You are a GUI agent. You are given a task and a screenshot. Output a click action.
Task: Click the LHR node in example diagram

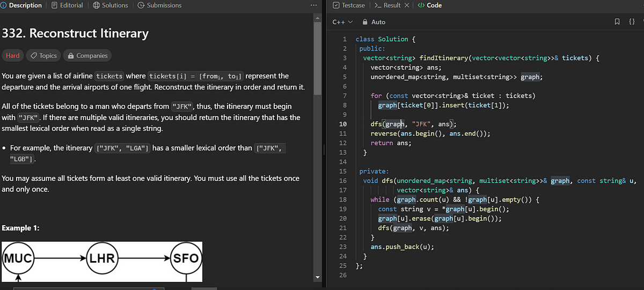(102, 258)
